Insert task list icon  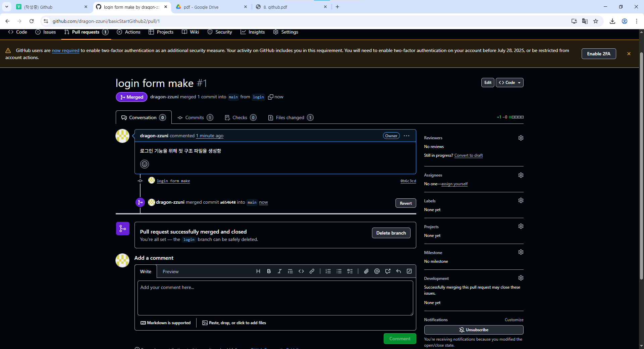tap(350, 271)
